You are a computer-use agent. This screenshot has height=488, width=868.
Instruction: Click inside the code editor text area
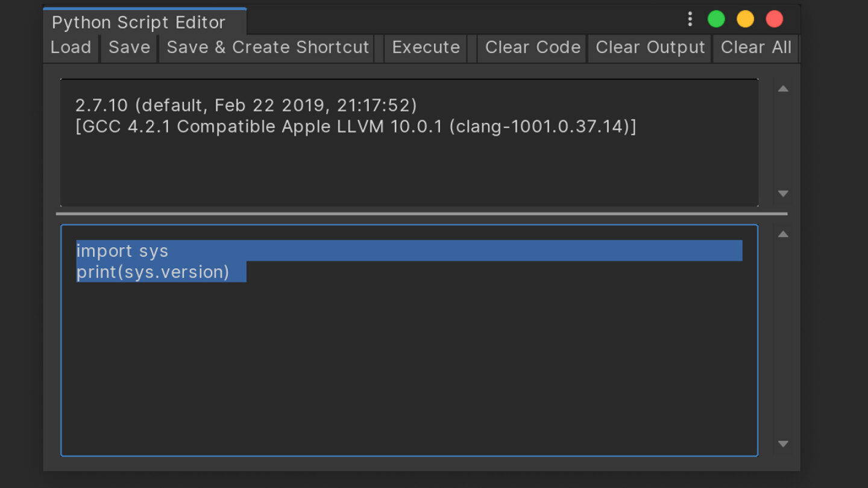[x=409, y=340]
